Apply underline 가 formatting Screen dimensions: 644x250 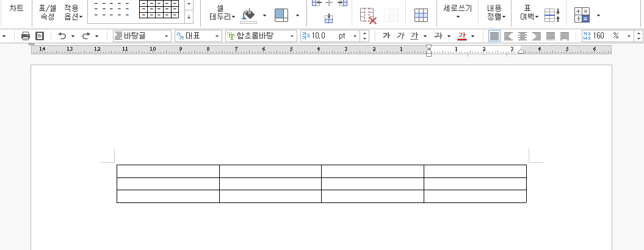coord(414,36)
